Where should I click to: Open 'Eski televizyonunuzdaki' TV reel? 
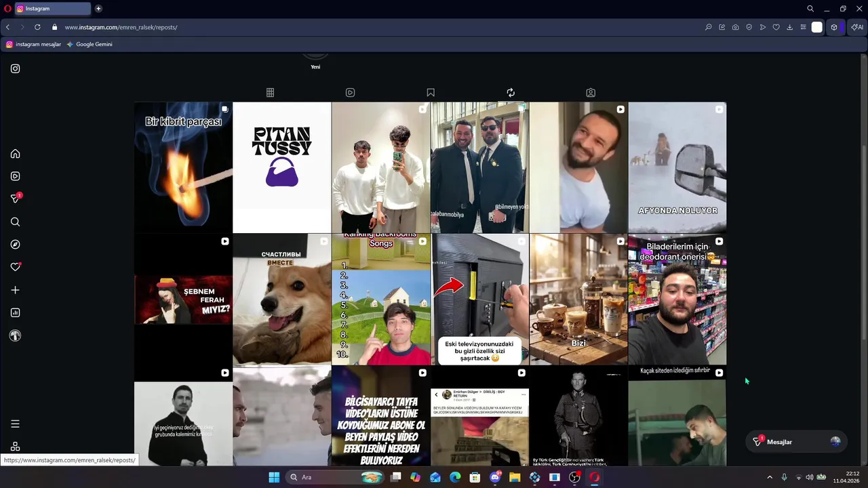click(480, 300)
